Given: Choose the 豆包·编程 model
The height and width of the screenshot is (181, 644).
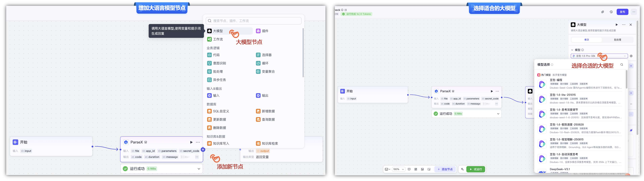Looking at the screenshot, I should [x=580, y=84].
